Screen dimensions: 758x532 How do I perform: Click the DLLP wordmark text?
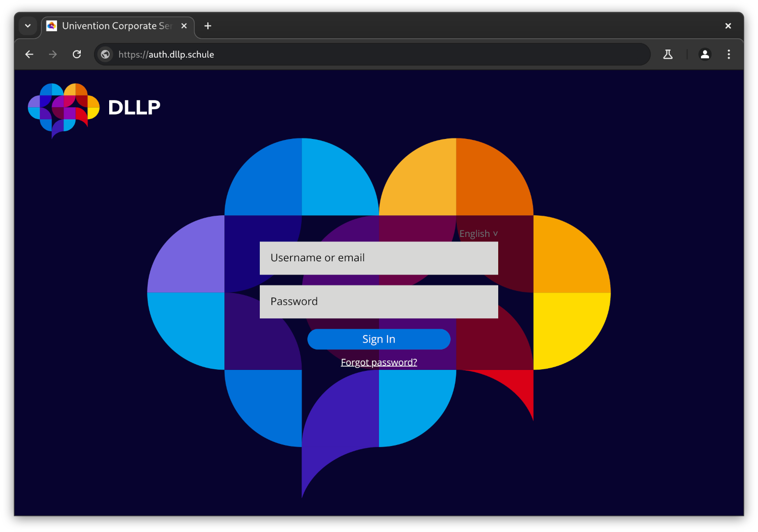pos(134,107)
